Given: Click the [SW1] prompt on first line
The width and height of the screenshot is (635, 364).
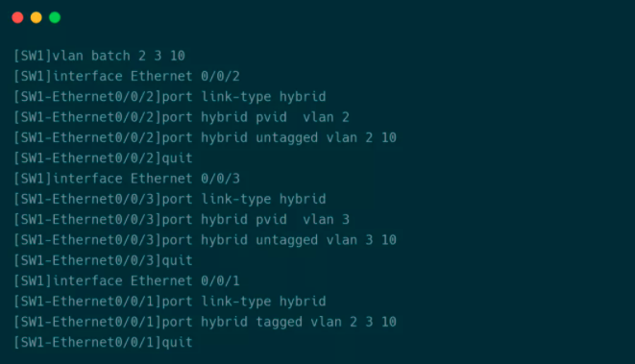Looking at the screenshot, I should tap(33, 56).
